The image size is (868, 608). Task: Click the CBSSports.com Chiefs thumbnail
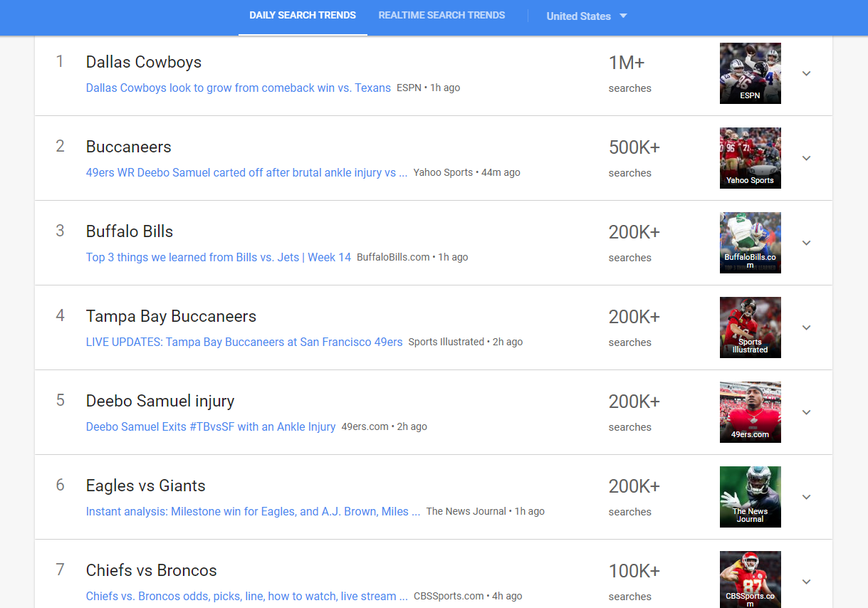coord(750,580)
